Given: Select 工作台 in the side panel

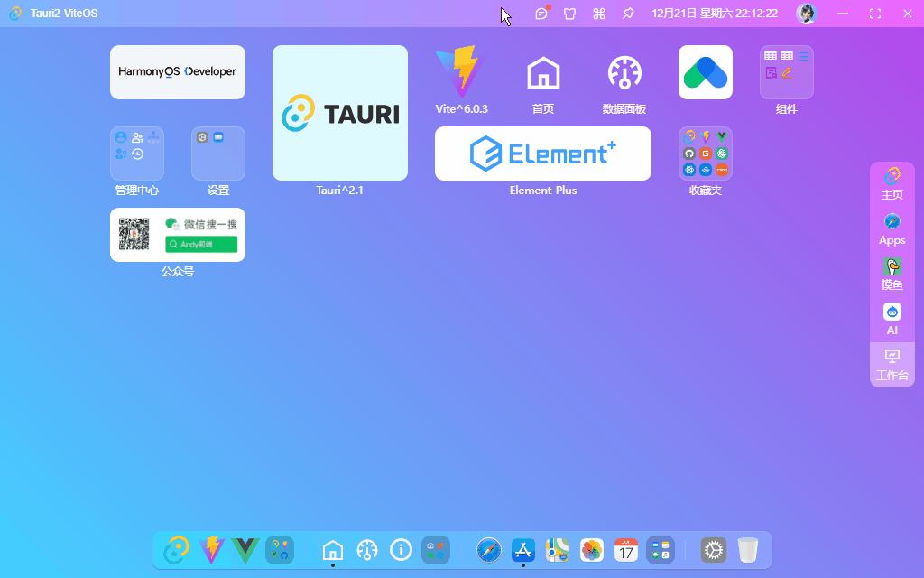Looking at the screenshot, I should coord(892,364).
